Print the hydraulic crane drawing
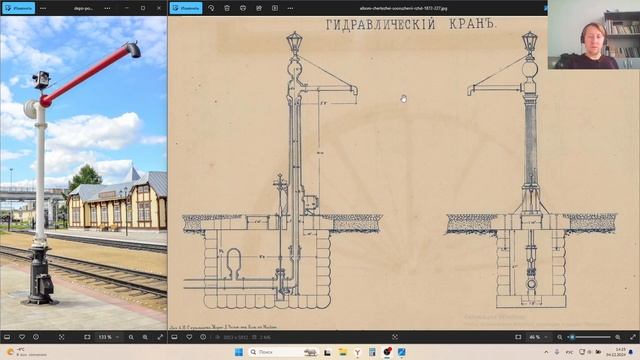The image size is (640, 360). (243, 8)
